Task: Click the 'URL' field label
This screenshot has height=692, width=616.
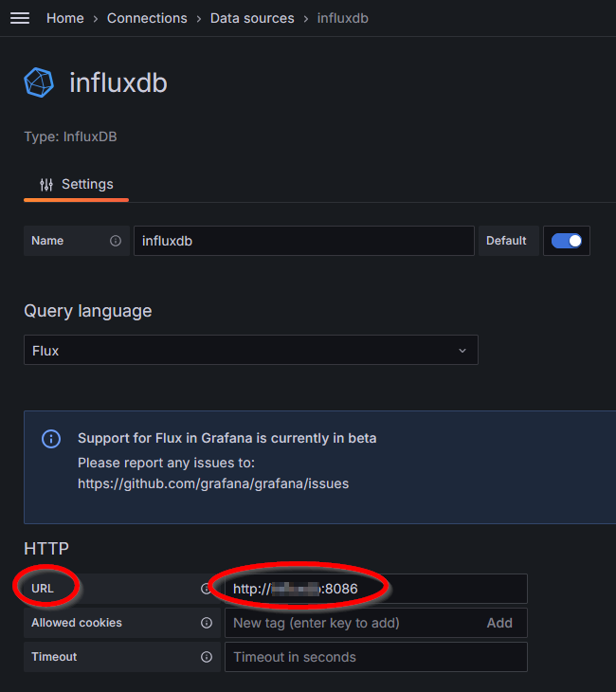Action: tap(43, 589)
